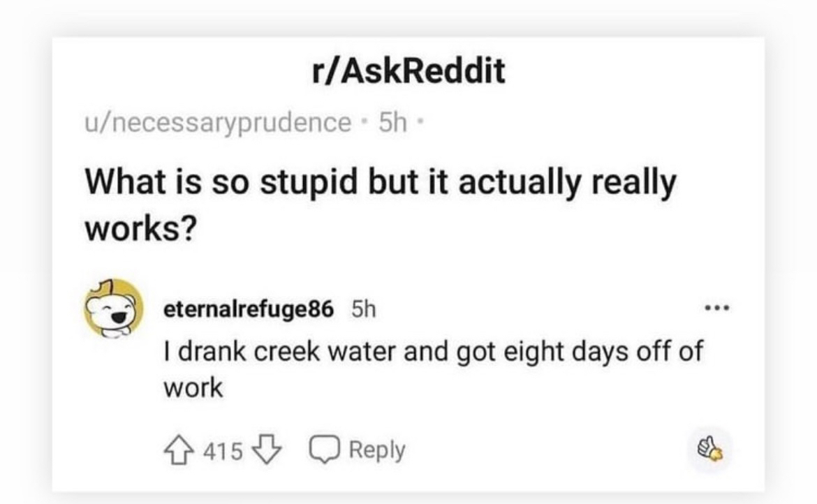This screenshot has width=817, height=504.
Task: Click the word "works?" in the title
Action: pos(141,228)
